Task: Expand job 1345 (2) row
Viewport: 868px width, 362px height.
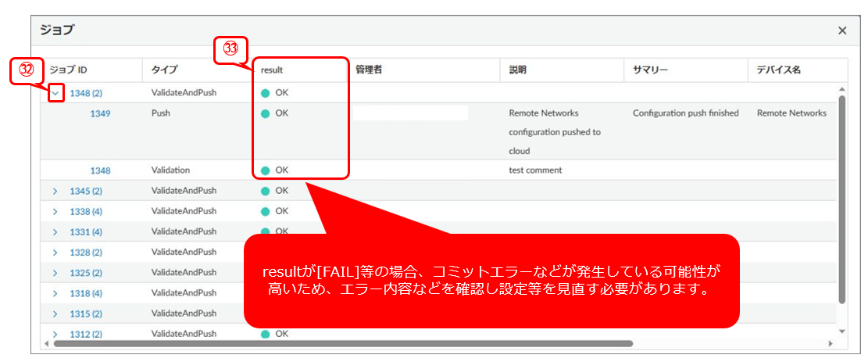Action: point(55,191)
